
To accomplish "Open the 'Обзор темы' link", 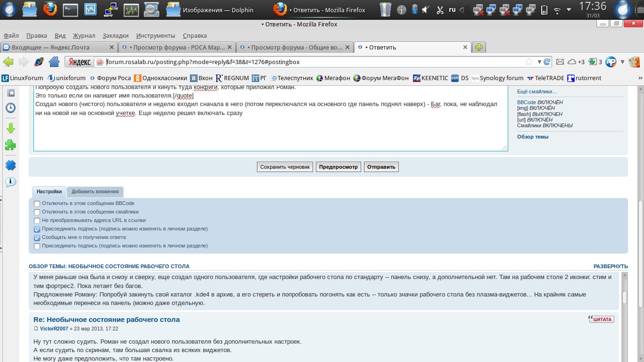I will click(533, 137).
